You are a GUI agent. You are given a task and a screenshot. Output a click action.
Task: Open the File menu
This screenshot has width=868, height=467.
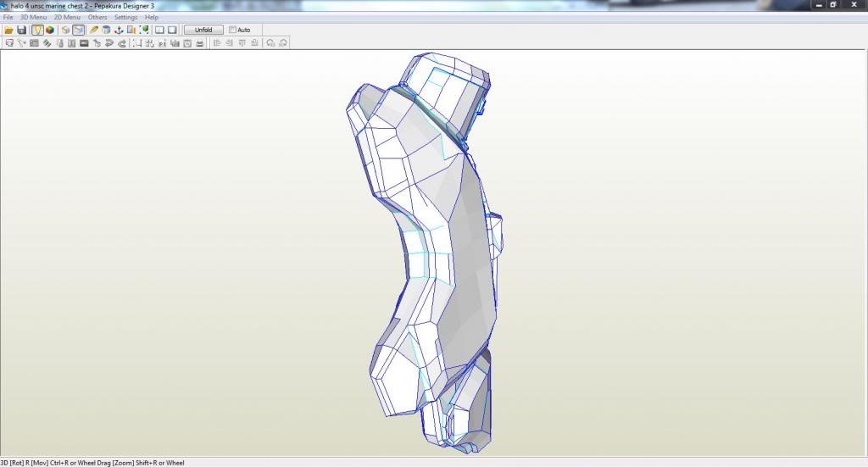[8, 17]
